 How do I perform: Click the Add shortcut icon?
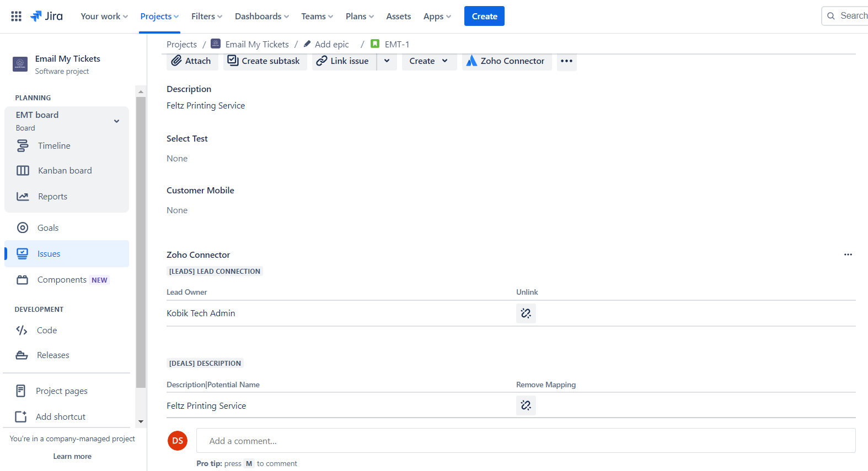(21, 416)
